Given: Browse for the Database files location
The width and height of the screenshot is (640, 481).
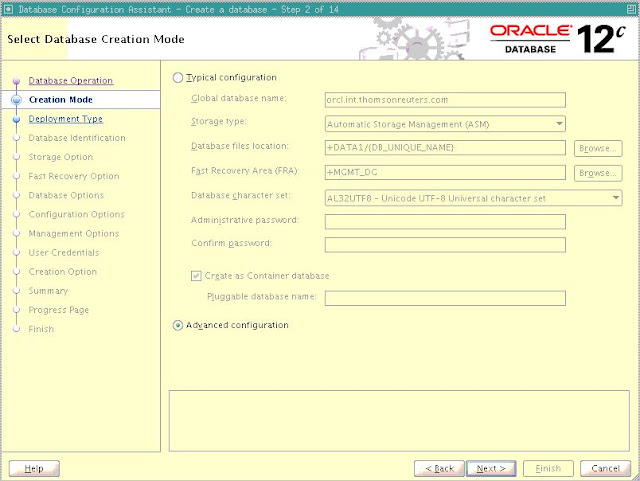Looking at the screenshot, I should pyautogui.click(x=598, y=148).
